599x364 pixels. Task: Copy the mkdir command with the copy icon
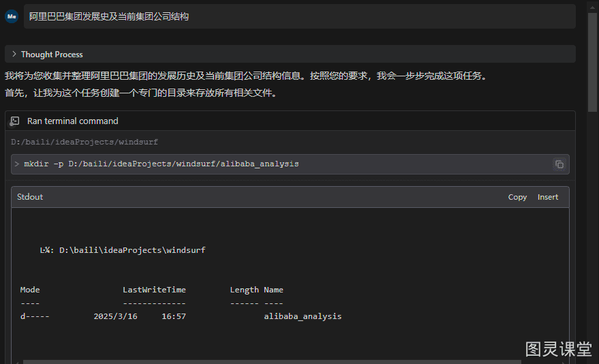pyautogui.click(x=559, y=164)
